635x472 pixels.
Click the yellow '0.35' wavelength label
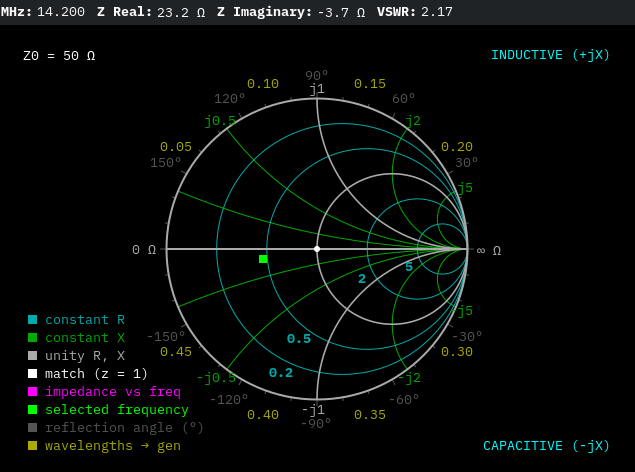(370, 415)
